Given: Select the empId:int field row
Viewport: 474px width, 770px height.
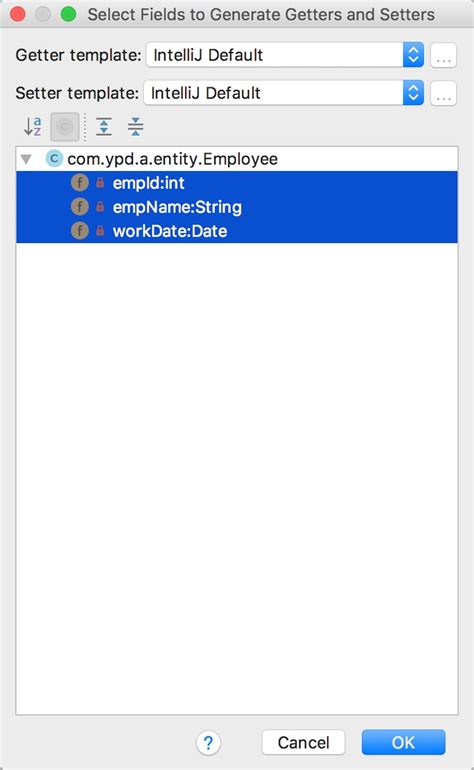Looking at the screenshot, I should (x=237, y=183).
